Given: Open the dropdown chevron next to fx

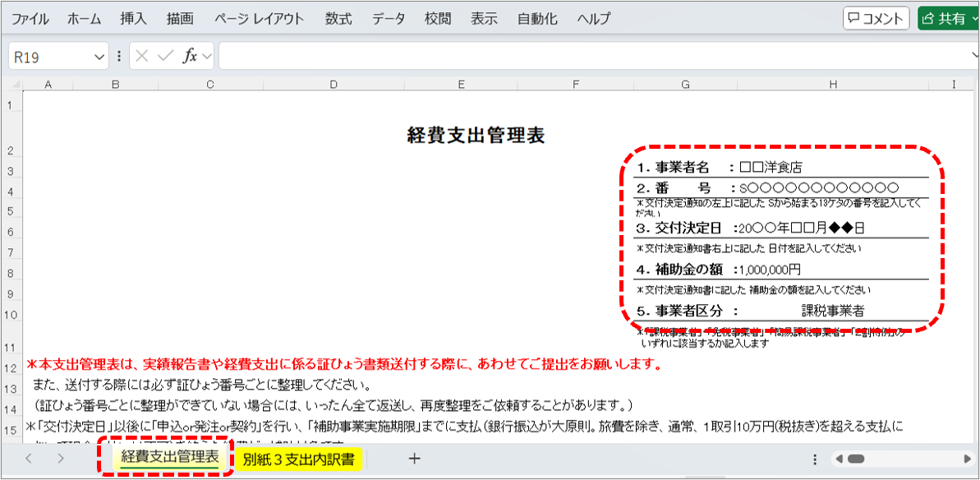Looking at the screenshot, I should [x=206, y=57].
